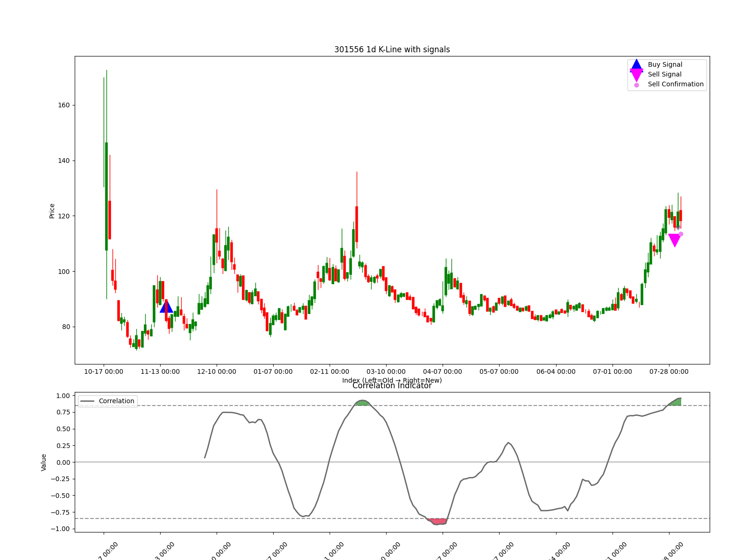This screenshot has width=747, height=560.
Task: Click the 1.00 correlation tick label
Action: [63, 396]
